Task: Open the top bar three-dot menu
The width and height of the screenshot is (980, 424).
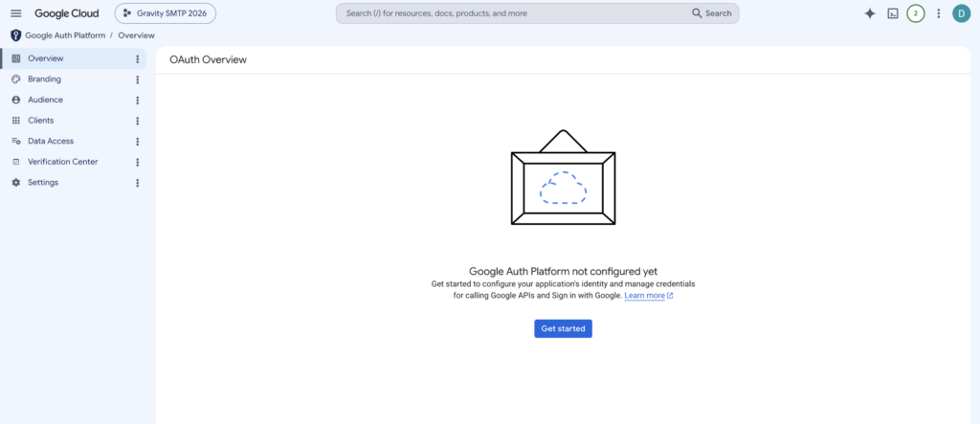Action: pos(938,13)
